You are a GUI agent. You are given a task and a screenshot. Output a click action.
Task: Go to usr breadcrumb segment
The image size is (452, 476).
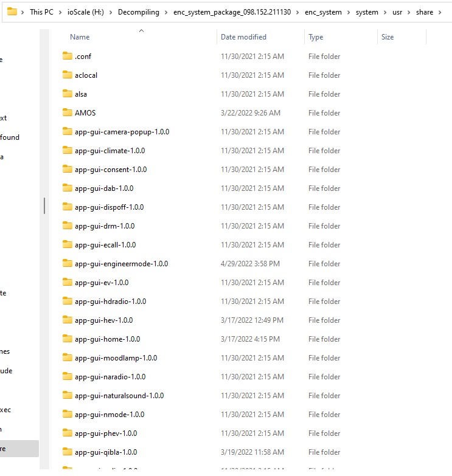(x=397, y=12)
